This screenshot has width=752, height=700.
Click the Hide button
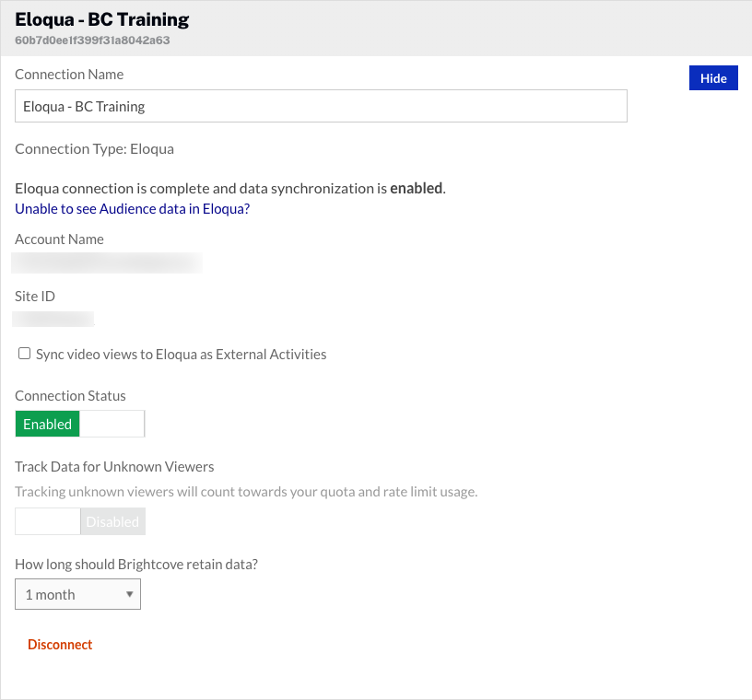click(713, 78)
